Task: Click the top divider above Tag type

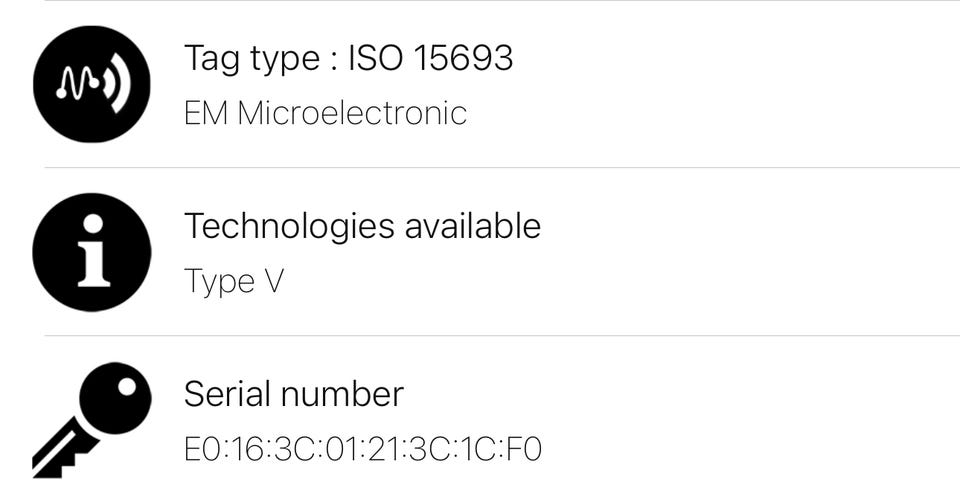Action: point(500,1)
